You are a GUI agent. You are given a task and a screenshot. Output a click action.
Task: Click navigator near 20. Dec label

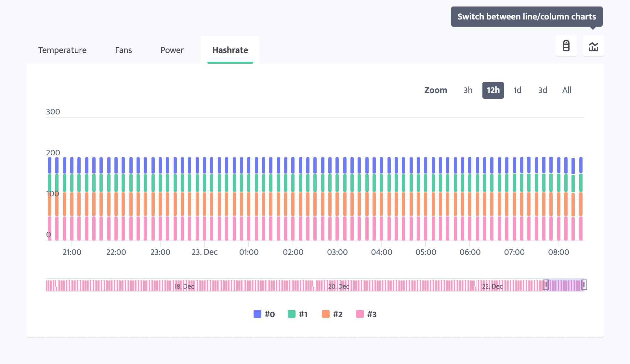click(x=338, y=286)
